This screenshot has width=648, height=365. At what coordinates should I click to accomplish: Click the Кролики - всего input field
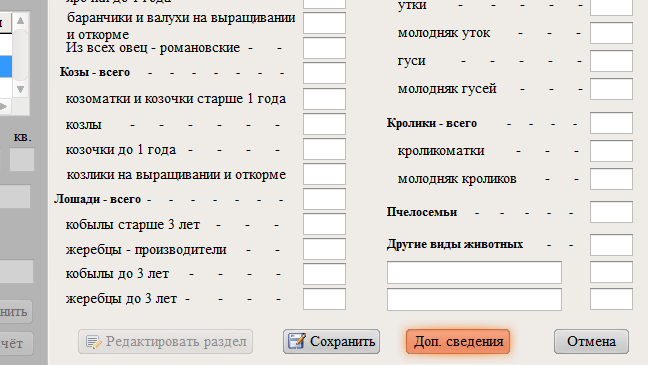[x=611, y=123]
